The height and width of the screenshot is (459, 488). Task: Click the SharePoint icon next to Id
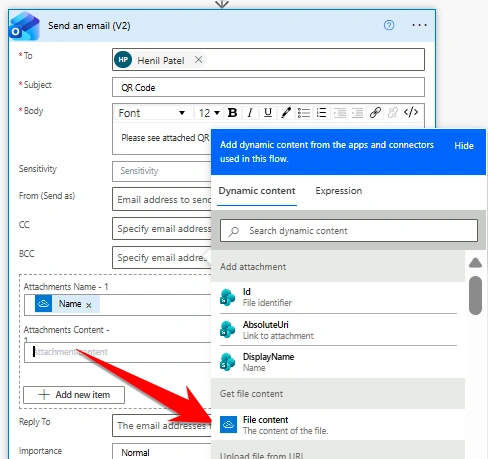coord(228,297)
